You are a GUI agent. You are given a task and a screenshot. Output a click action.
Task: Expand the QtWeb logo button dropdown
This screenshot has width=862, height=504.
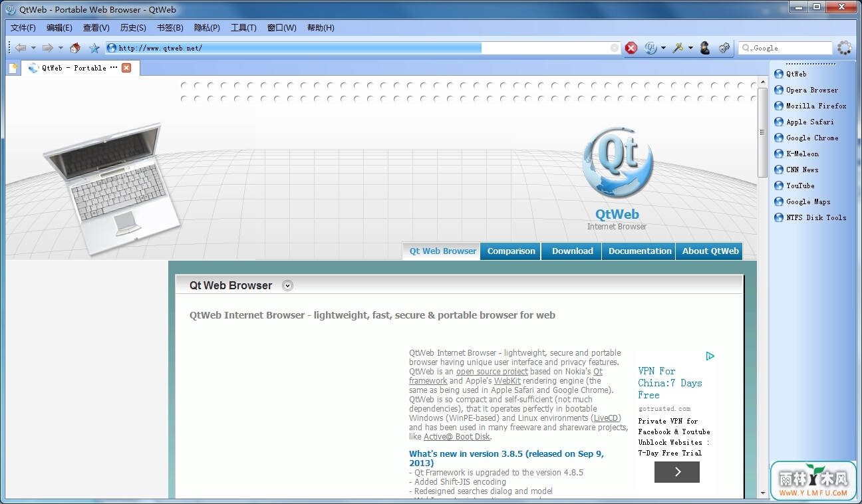[x=663, y=48]
